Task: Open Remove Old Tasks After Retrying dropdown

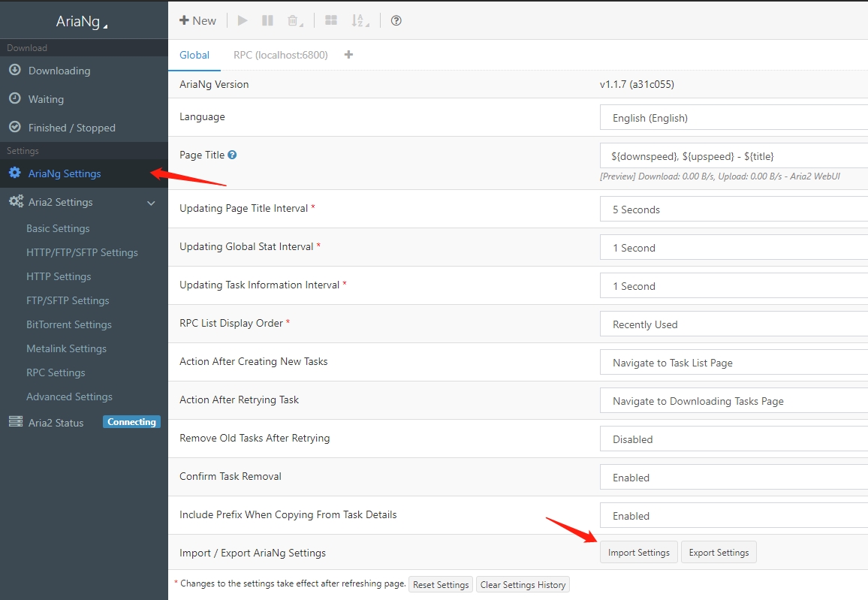Action: click(x=734, y=439)
